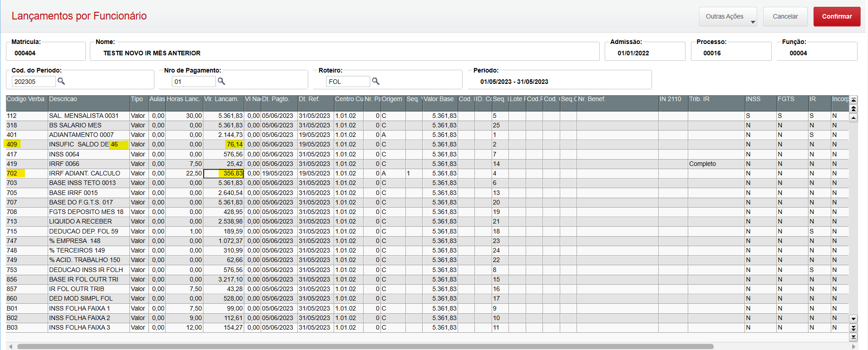Viewport: 868px width, 350px height.
Task: Select row LIQUIDO A RECEBER
Action: click(x=427, y=221)
